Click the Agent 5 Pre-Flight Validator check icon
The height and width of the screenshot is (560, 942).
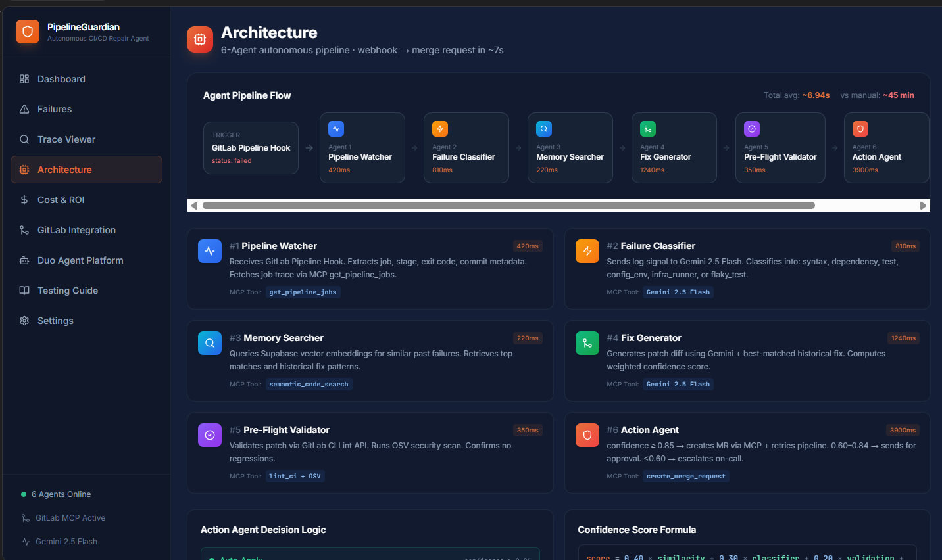752,129
